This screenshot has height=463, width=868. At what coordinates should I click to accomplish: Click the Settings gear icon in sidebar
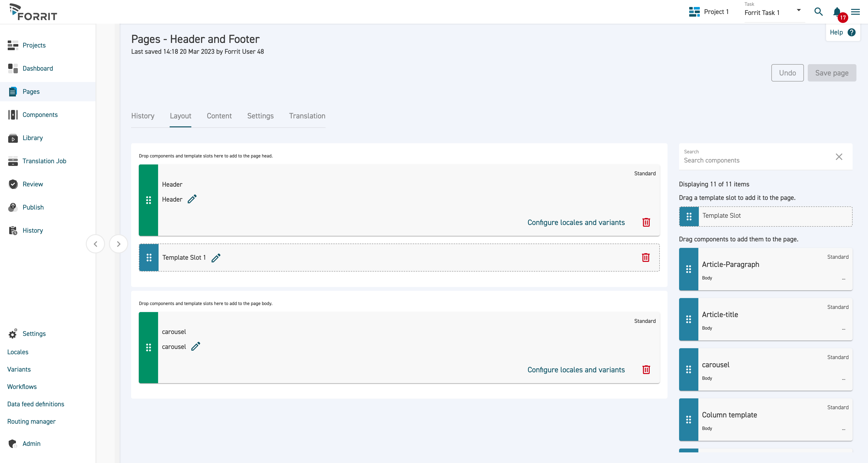pos(13,334)
